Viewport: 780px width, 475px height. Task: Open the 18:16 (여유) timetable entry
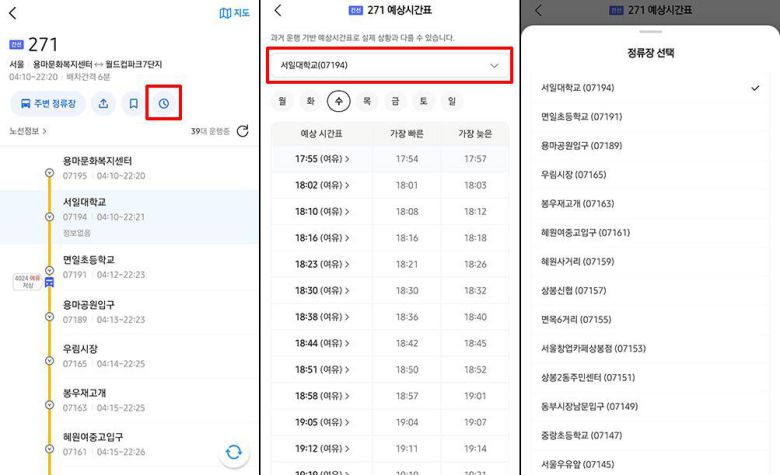click(x=322, y=238)
